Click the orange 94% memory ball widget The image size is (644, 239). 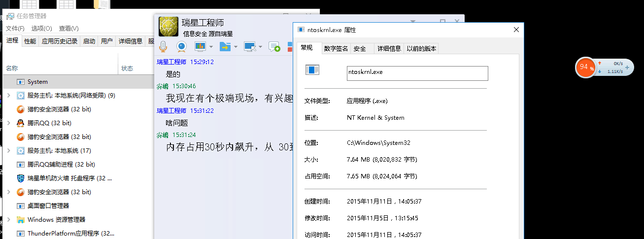tap(586, 67)
